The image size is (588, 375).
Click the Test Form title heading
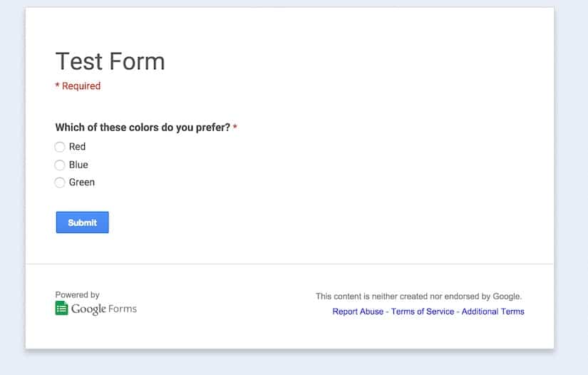(x=110, y=61)
